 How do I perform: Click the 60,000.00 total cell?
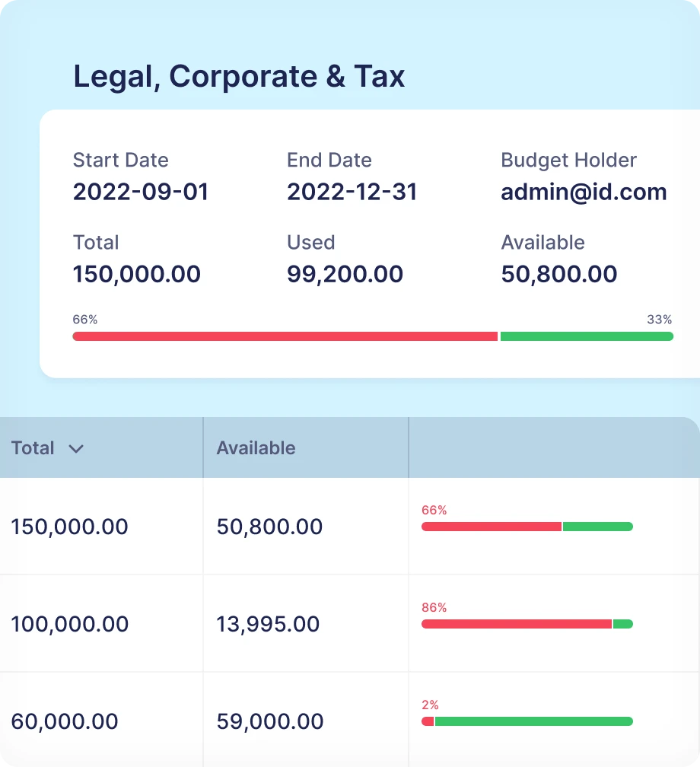pos(65,721)
